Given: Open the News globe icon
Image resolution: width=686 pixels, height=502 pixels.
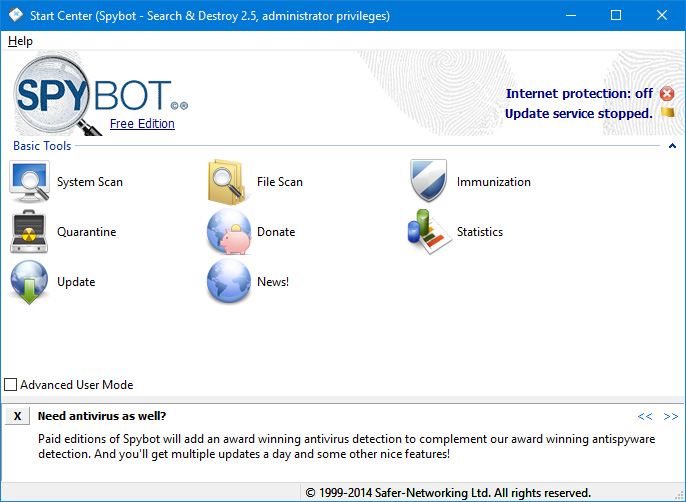Looking at the screenshot, I should (229, 281).
